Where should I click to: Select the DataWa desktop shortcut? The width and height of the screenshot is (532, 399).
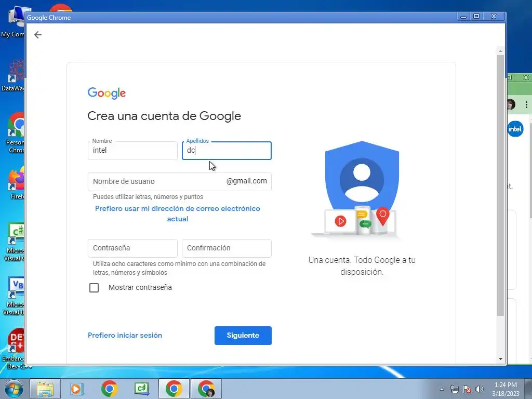click(x=13, y=75)
